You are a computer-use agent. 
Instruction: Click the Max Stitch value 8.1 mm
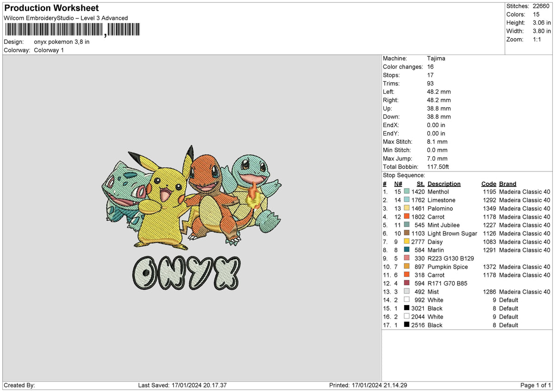(438, 142)
